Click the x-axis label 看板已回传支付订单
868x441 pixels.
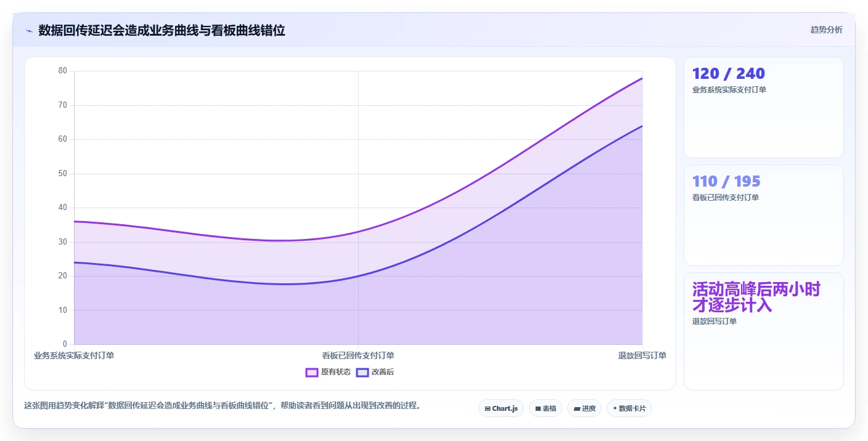(x=358, y=355)
